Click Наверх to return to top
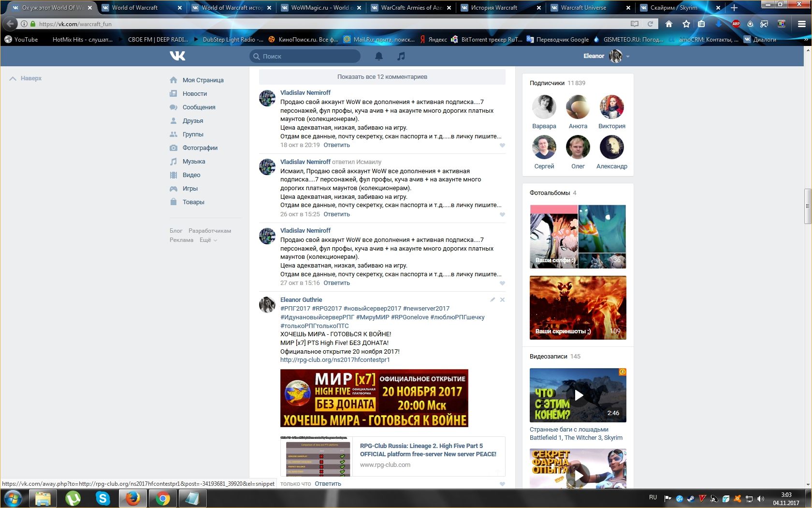The width and height of the screenshot is (812, 508). [x=26, y=78]
